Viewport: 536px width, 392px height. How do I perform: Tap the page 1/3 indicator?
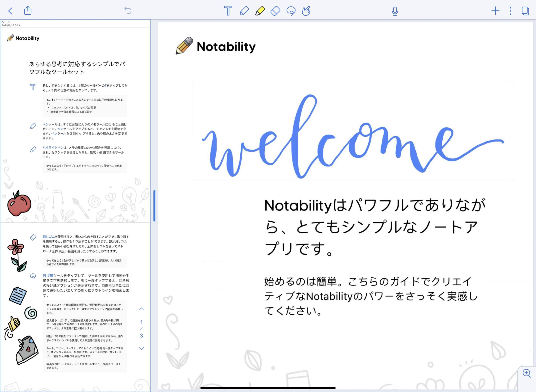pyautogui.click(x=141, y=329)
